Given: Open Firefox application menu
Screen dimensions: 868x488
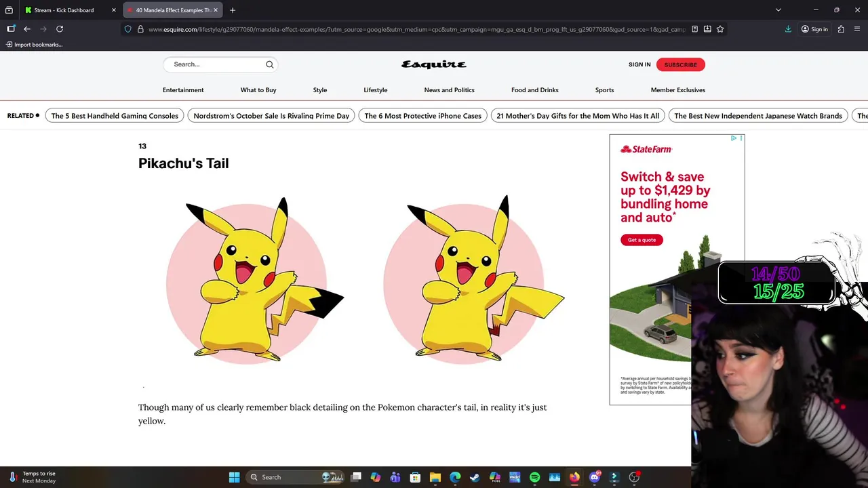Looking at the screenshot, I should click(x=857, y=29).
